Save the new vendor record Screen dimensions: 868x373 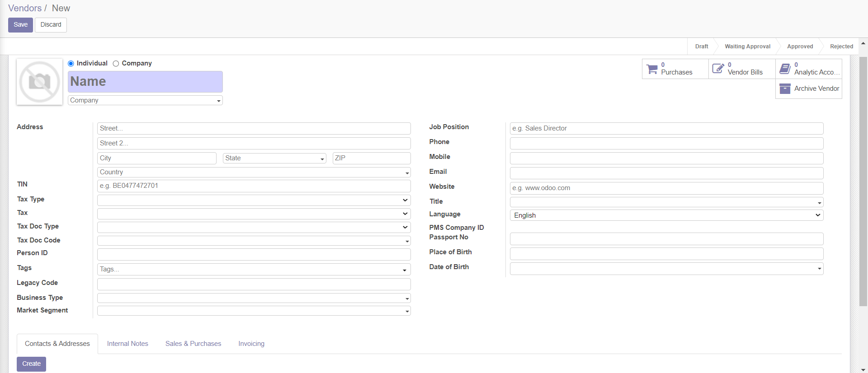(20, 25)
